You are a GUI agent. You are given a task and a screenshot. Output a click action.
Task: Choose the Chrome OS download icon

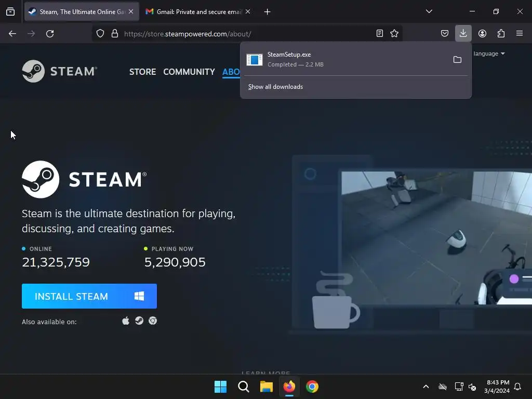153,321
